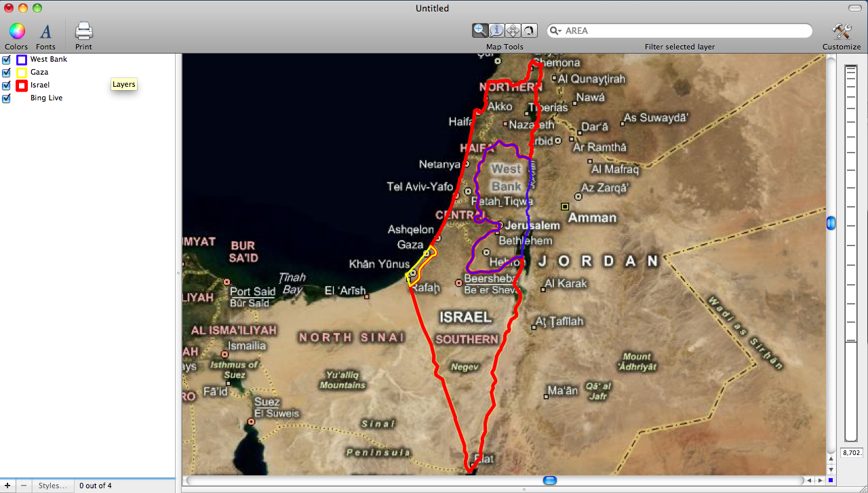The width and height of the screenshot is (868, 493).
Task: Add a layer with plus button
Action: click(7, 486)
